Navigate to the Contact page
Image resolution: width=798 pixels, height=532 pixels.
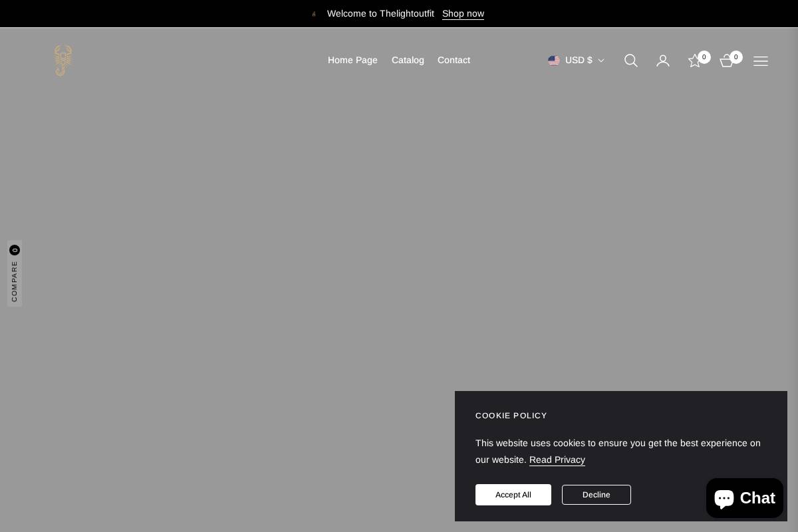click(454, 60)
